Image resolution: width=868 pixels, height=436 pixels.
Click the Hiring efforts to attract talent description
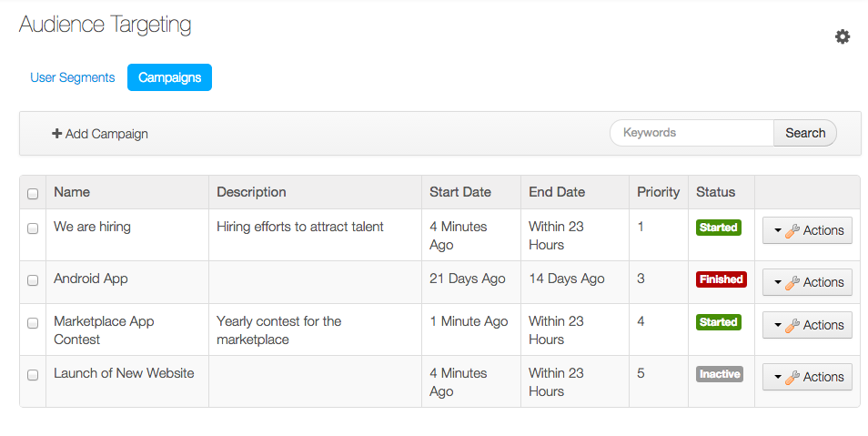[300, 227]
